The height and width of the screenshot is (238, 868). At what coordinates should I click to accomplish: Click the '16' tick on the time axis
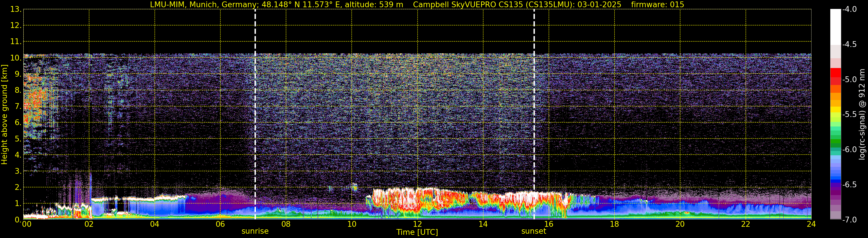(x=549, y=224)
